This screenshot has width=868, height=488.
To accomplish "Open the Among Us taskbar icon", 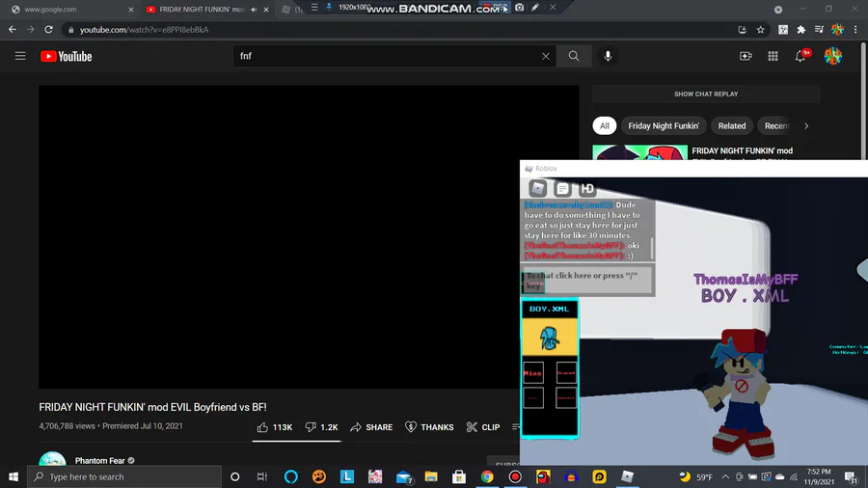I will (543, 476).
